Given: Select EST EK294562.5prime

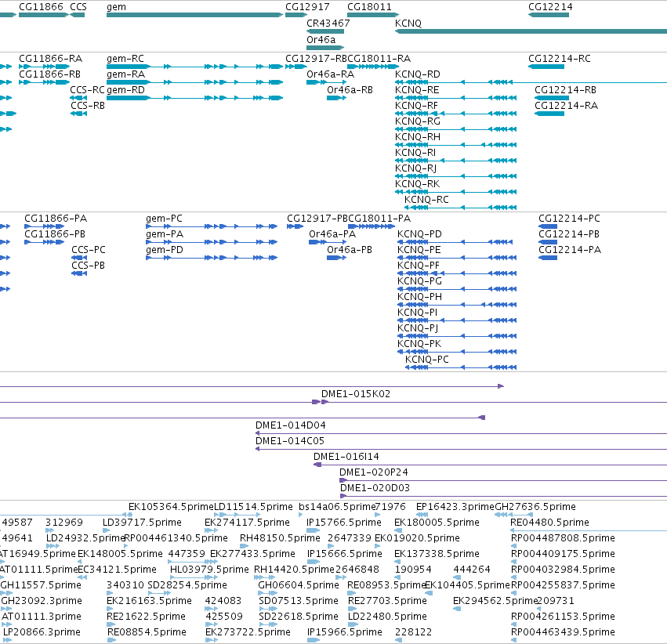Looking at the screenshot, I should click(457, 609).
